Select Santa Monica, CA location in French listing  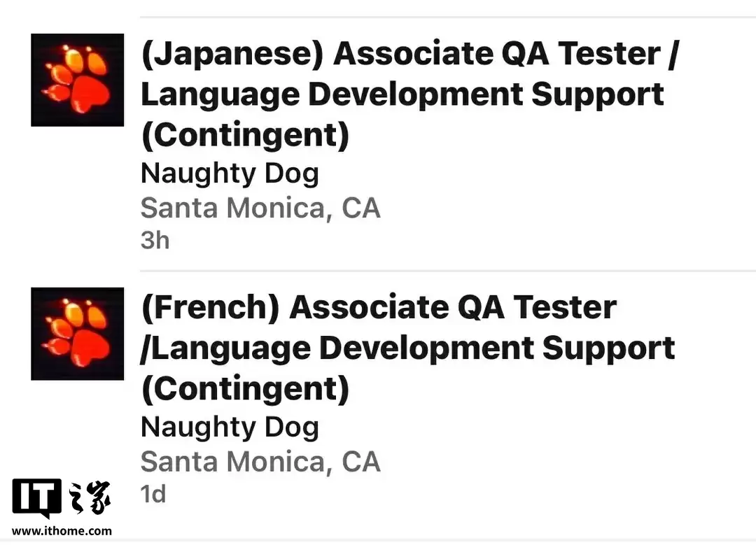(260, 462)
